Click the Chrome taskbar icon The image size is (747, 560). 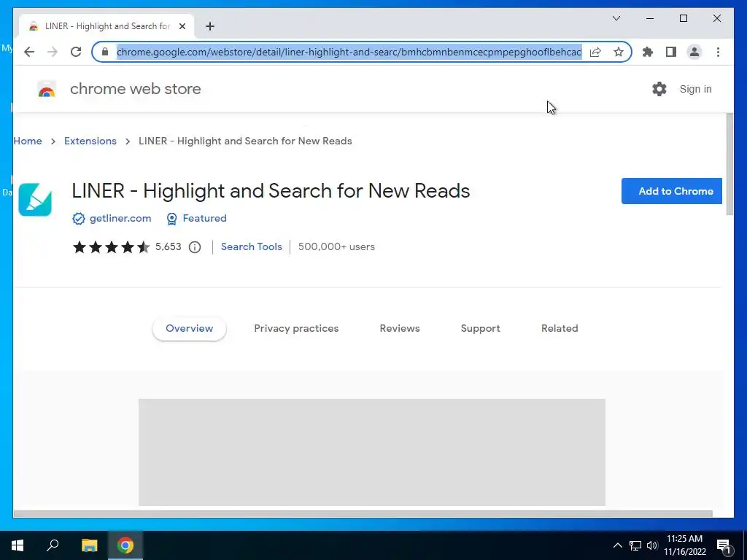pos(125,545)
